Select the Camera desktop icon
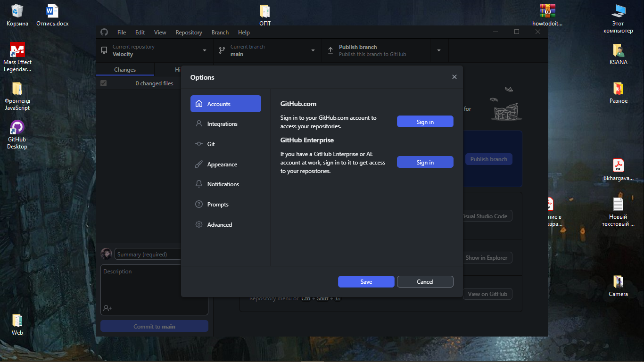The image size is (644, 362). (618, 286)
